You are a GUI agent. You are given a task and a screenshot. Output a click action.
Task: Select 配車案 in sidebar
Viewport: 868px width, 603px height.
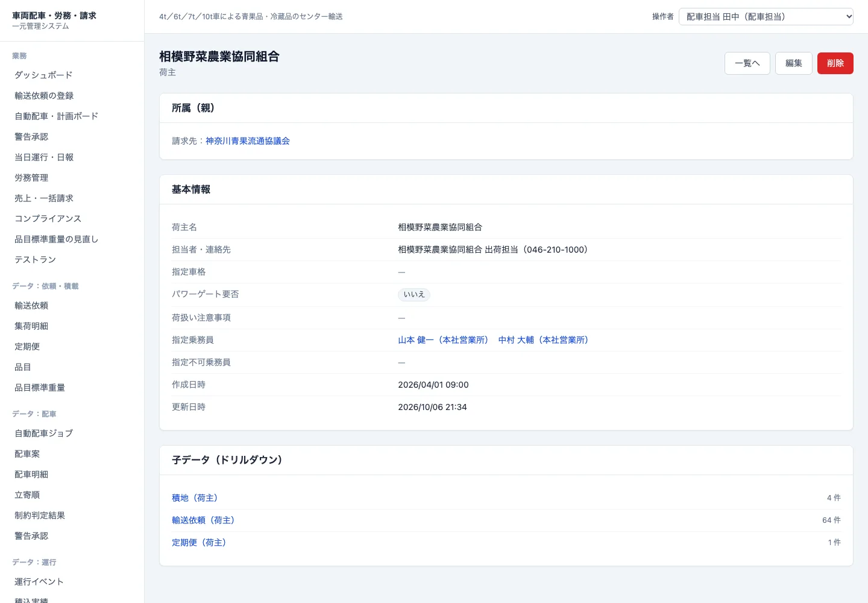pos(27,454)
